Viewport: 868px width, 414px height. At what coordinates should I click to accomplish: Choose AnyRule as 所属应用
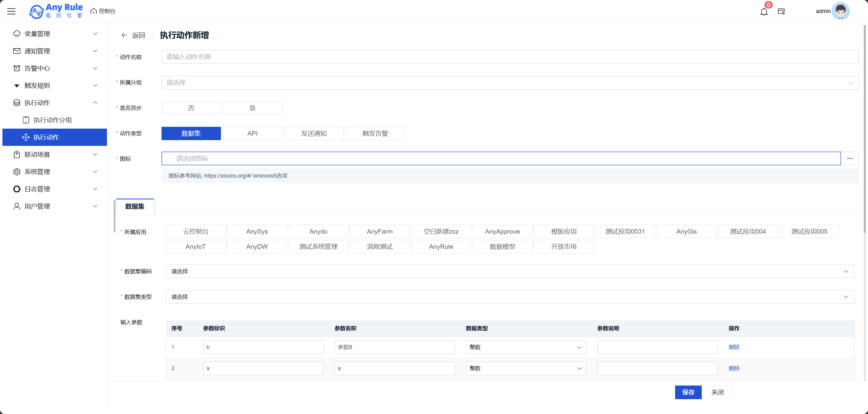[441, 247]
